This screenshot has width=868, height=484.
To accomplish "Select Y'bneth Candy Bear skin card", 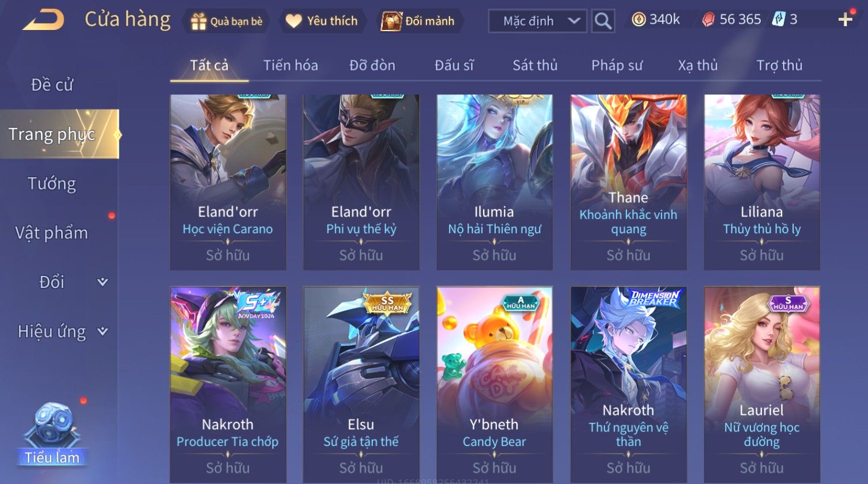I will 495,383.
